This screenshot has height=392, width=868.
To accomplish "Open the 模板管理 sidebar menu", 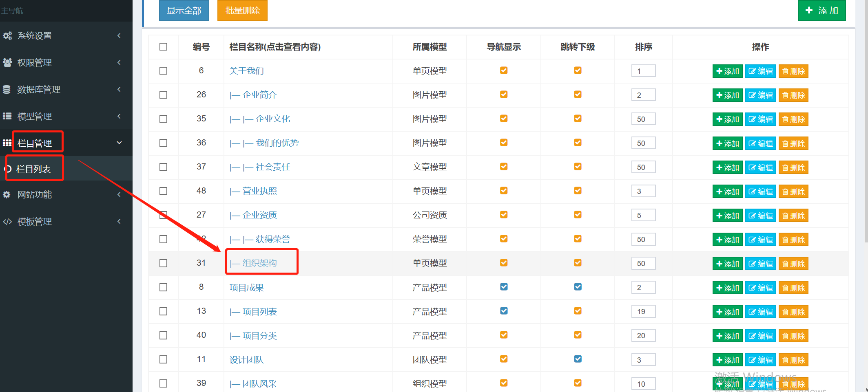I will coord(66,222).
